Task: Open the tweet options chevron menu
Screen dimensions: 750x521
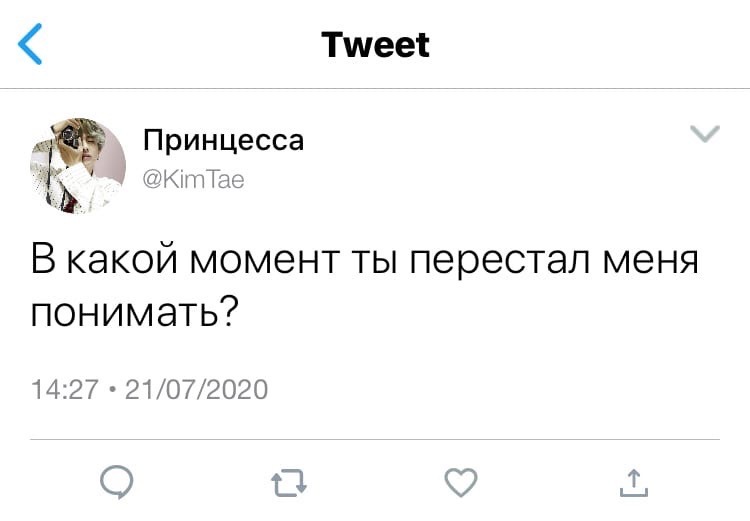Action: (x=705, y=134)
